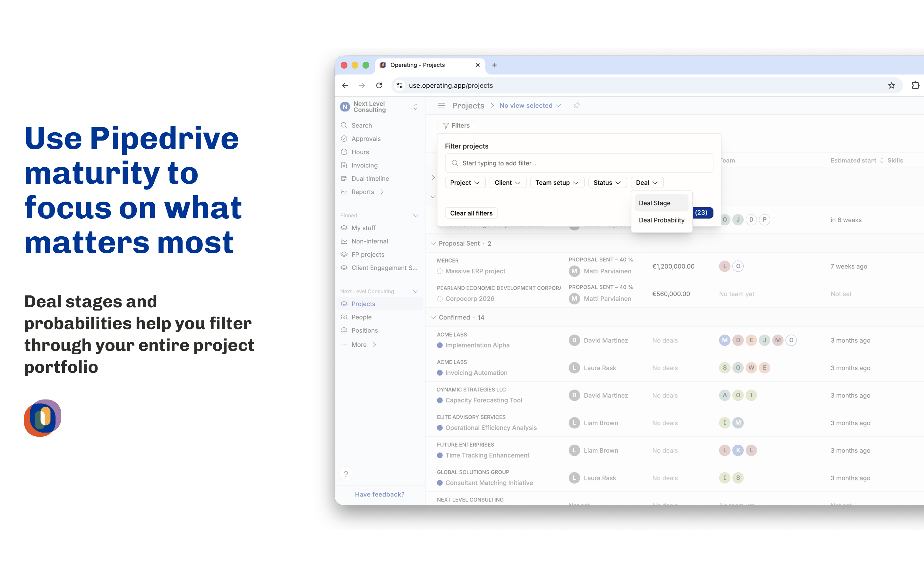Open the Time Tracking Enhancement project
Viewport: 924px width, 578px height.
click(487, 455)
